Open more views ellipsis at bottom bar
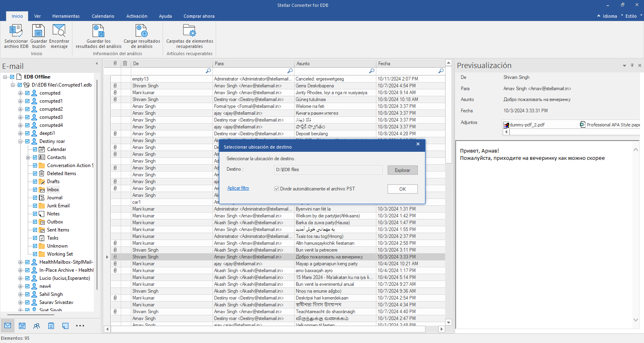Viewport: 644px width, 343px height. 80,326
